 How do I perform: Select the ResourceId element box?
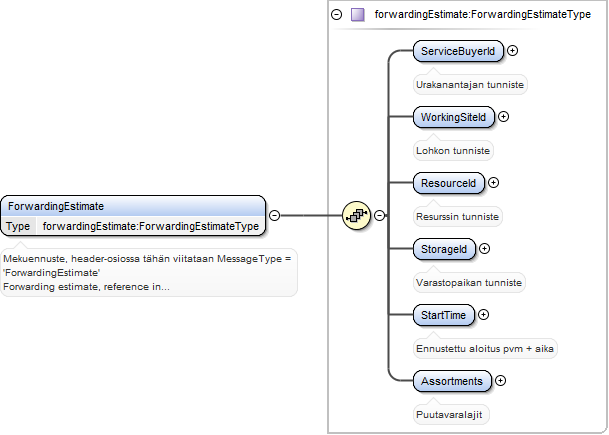coord(449,183)
